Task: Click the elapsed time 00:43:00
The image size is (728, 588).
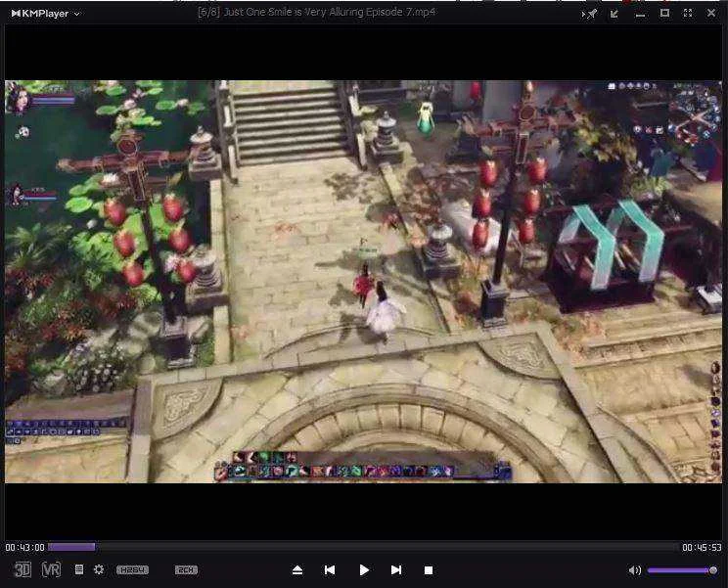Action: pyautogui.click(x=25, y=548)
